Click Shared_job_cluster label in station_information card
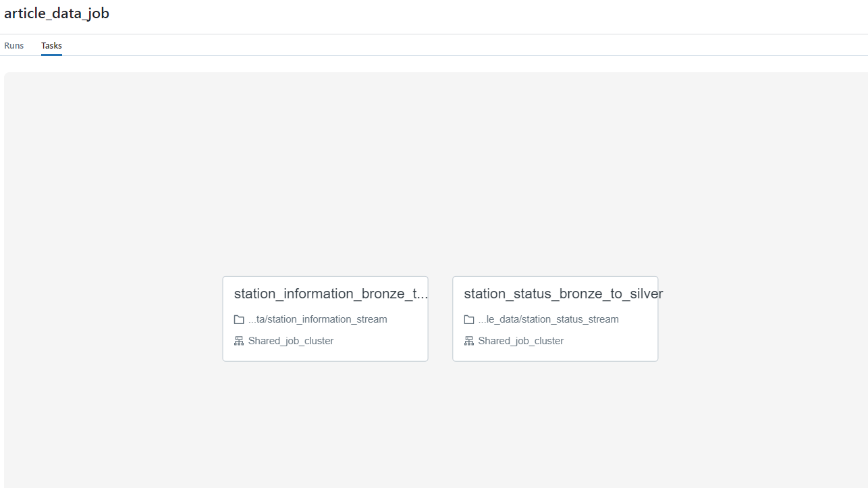Viewport: 868px width, 488px height. click(291, 341)
